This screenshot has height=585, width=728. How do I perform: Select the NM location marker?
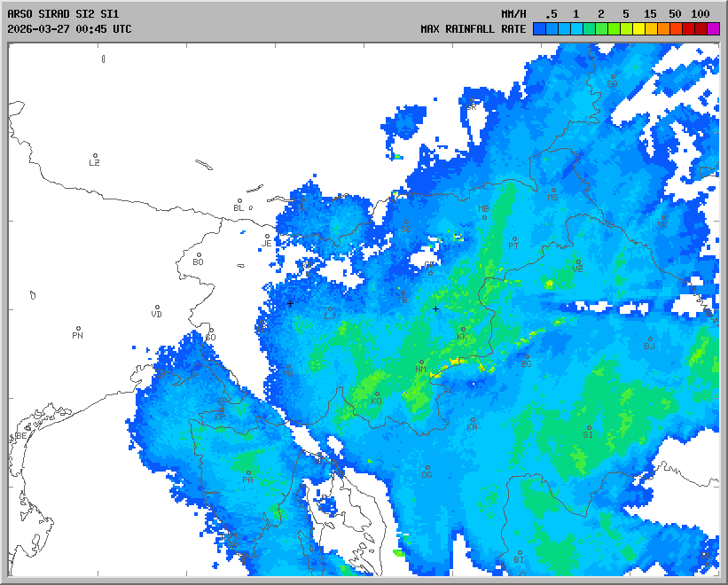click(x=421, y=362)
